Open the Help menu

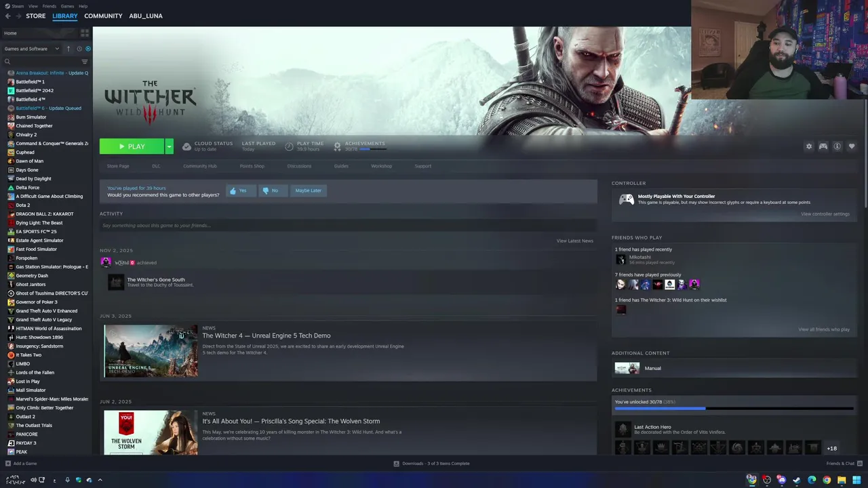pos(83,6)
